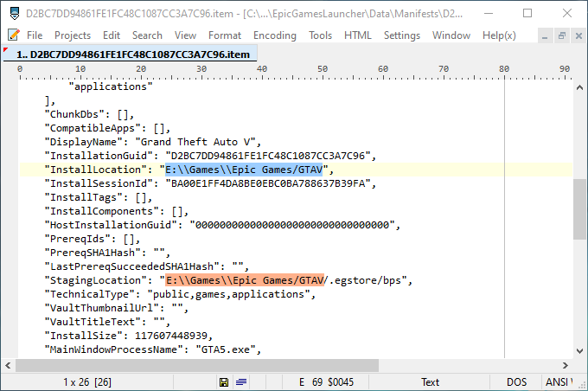Click the DOS line-ending status field
This screenshot has width=588, height=391.
pyautogui.click(x=516, y=382)
